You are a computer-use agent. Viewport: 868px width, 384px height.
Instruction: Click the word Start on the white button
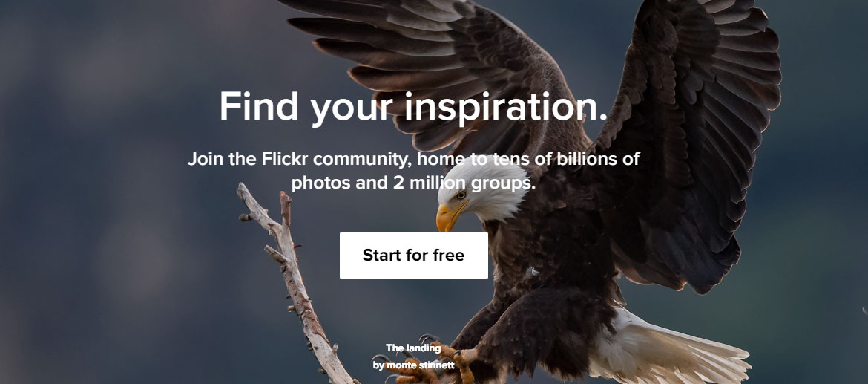click(x=381, y=255)
